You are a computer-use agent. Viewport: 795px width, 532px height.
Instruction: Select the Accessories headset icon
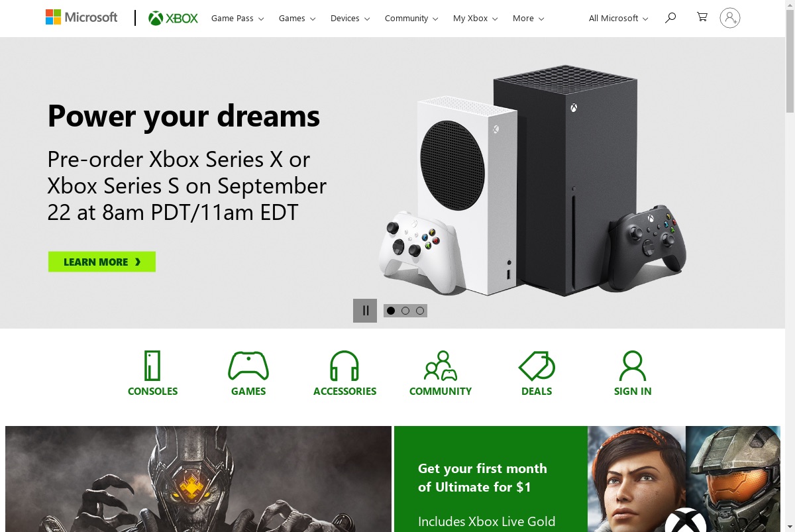[344, 366]
